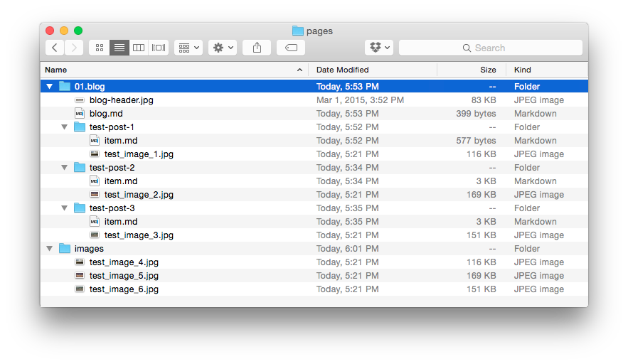Switch to column view mode

(x=139, y=48)
